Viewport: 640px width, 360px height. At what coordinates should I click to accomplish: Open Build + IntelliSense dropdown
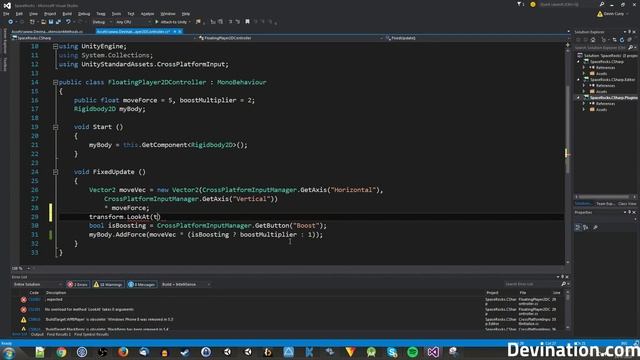[x=185, y=284]
